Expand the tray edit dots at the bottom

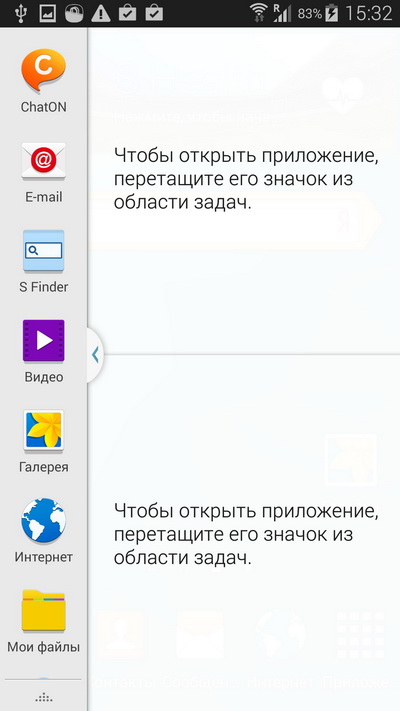[44, 696]
